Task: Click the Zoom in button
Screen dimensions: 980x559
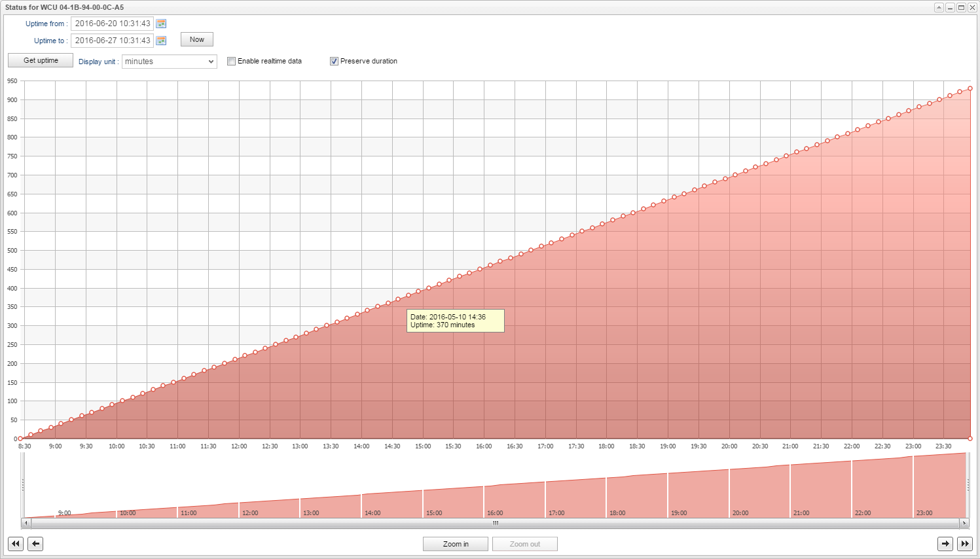Action: click(456, 544)
